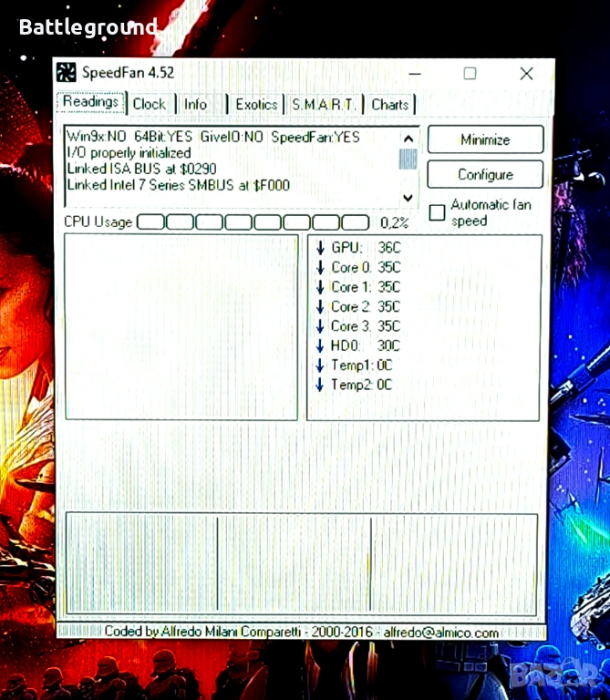Image resolution: width=610 pixels, height=700 pixels.
Task: Close the SpeedFan window
Action: tap(526, 73)
